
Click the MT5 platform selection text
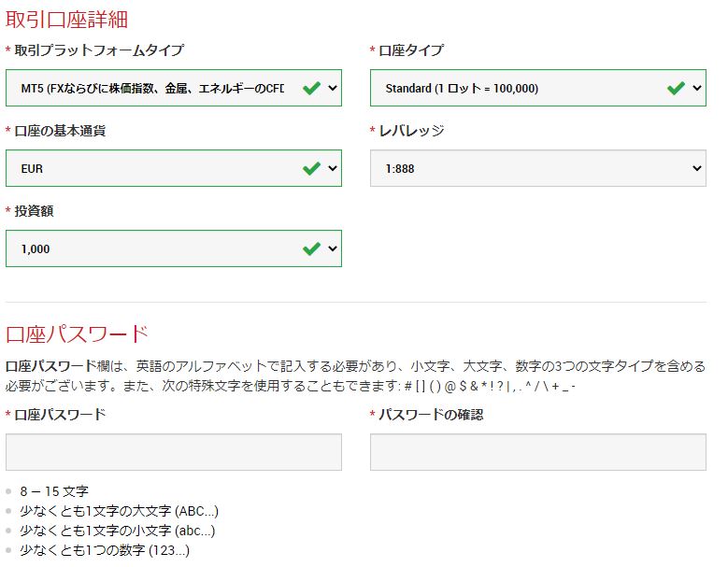point(152,88)
